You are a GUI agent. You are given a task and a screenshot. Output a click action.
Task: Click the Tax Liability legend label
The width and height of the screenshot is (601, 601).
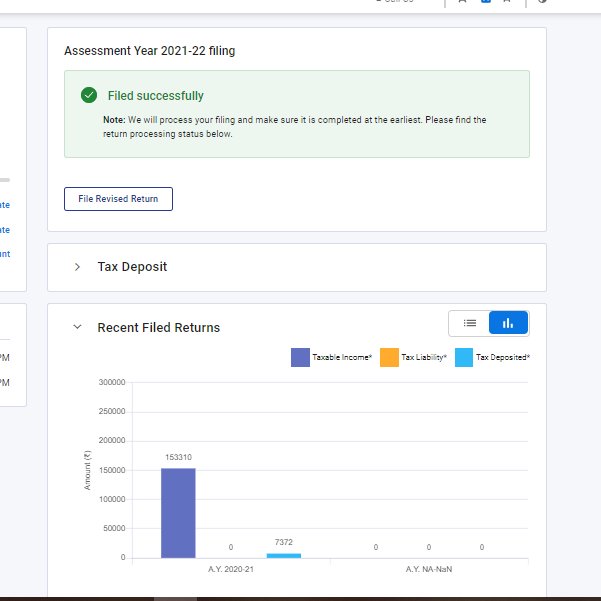[424, 357]
